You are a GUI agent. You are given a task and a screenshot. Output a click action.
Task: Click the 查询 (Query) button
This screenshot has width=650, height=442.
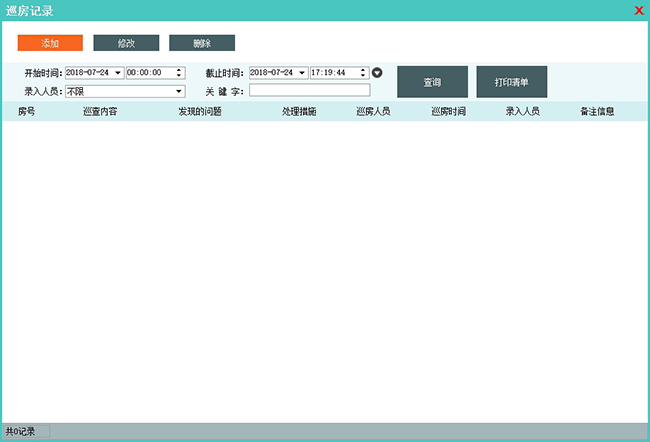(432, 82)
